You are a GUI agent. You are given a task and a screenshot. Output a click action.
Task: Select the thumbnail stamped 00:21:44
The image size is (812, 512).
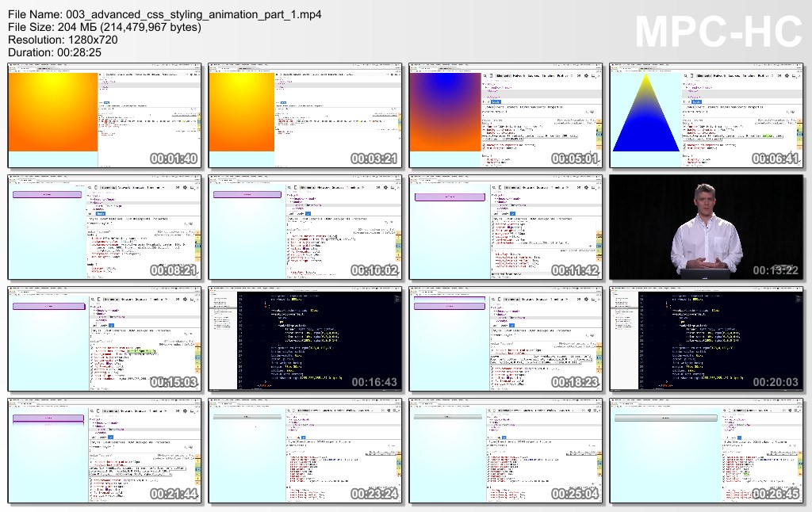click(105, 451)
